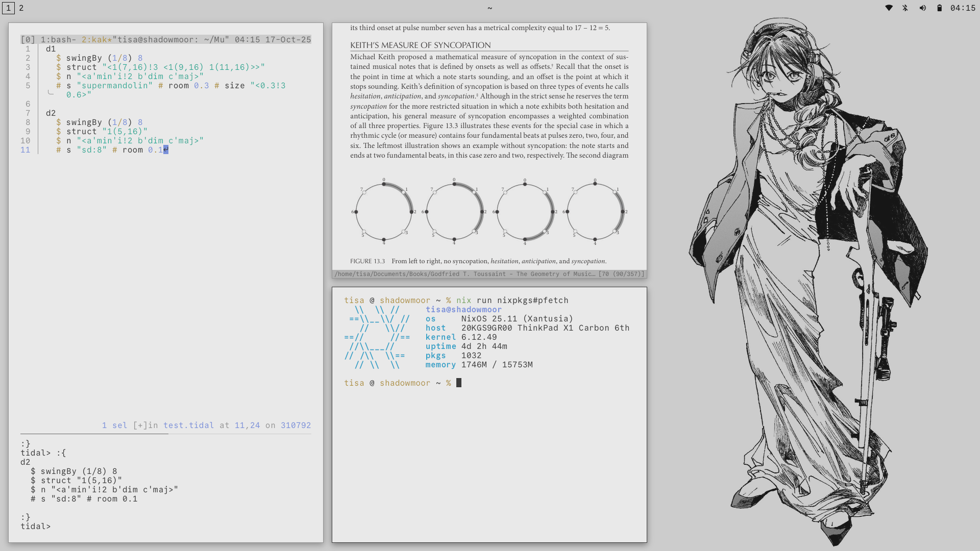Screen dimensions: 980x551
Task: Click test.tidal filename in Kakoune status line
Action: [x=188, y=425]
